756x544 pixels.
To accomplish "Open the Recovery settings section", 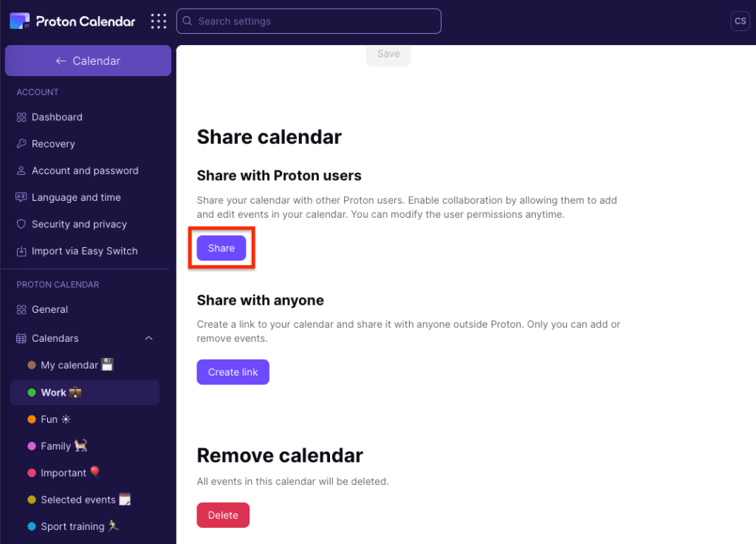I will pyautogui.click(x=53, y=143).
